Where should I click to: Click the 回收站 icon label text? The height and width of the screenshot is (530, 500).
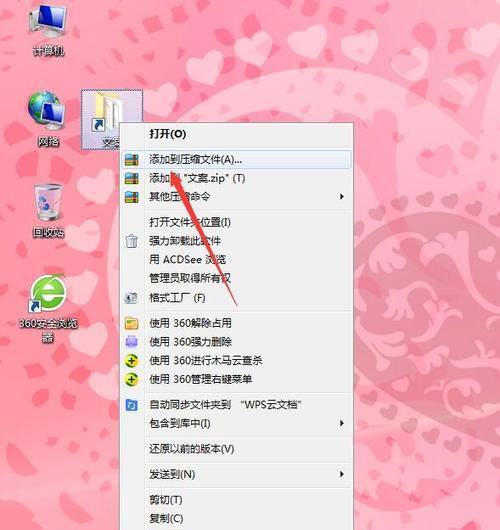[x=48, y=233]
